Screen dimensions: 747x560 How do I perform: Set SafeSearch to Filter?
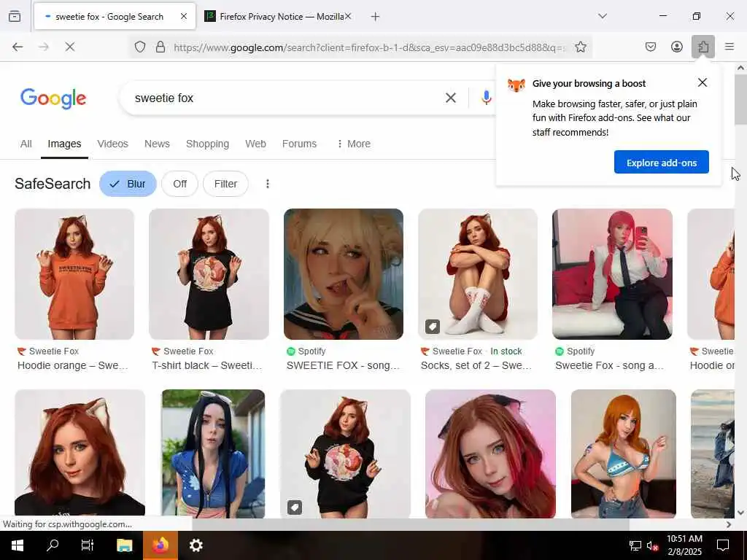(225, 184)
